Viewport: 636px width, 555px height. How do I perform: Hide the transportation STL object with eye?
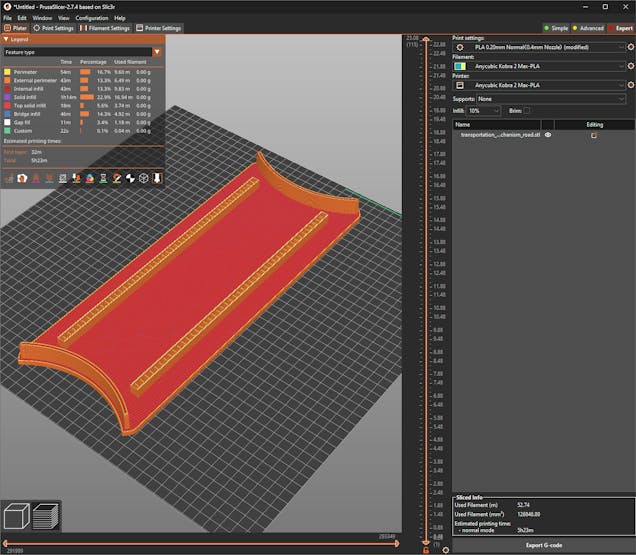point(547,135)
